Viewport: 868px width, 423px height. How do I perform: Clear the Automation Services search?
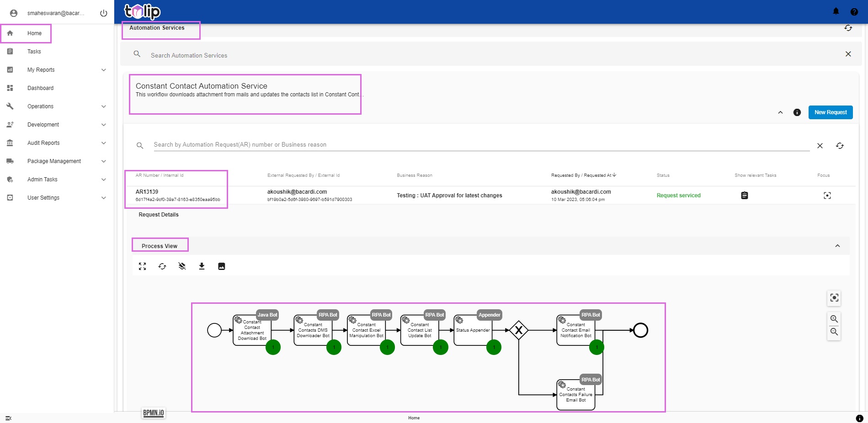(848, 54)
